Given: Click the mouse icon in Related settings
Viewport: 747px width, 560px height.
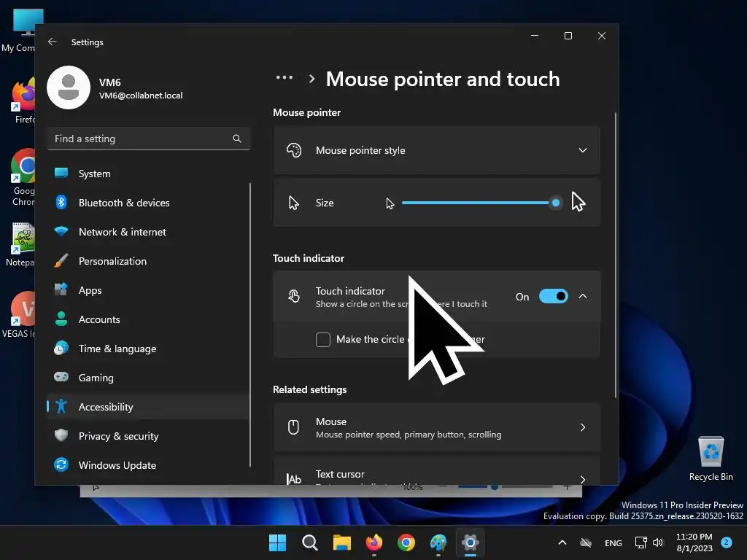Looking at the screenshot, I should 294,427.
